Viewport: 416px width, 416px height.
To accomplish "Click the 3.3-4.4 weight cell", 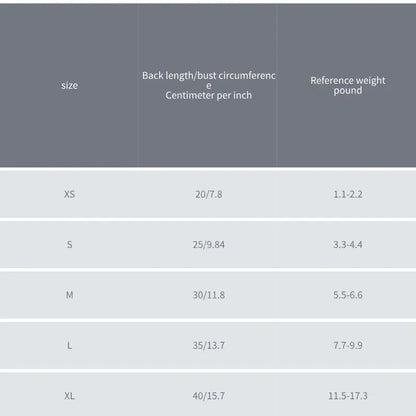I will [x=348, y=244].
